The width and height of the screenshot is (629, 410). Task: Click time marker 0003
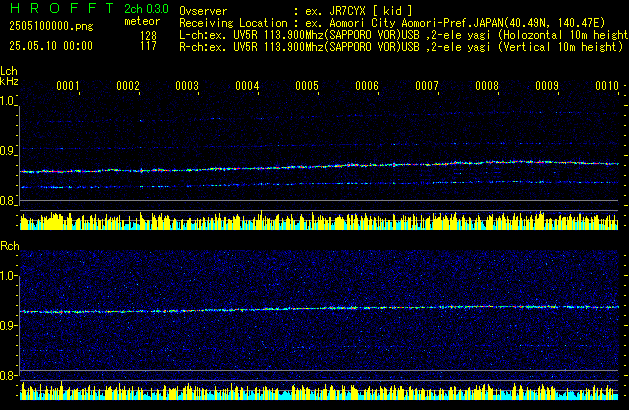click(x=187, y=86)
